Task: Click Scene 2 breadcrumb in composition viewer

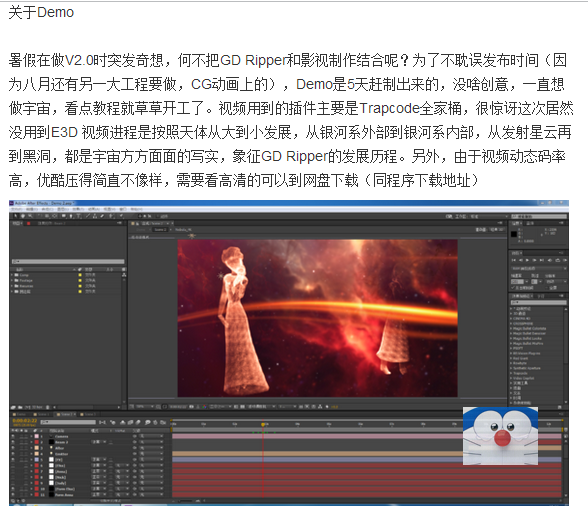Action: pyautogui.click(x=160, y=230)
